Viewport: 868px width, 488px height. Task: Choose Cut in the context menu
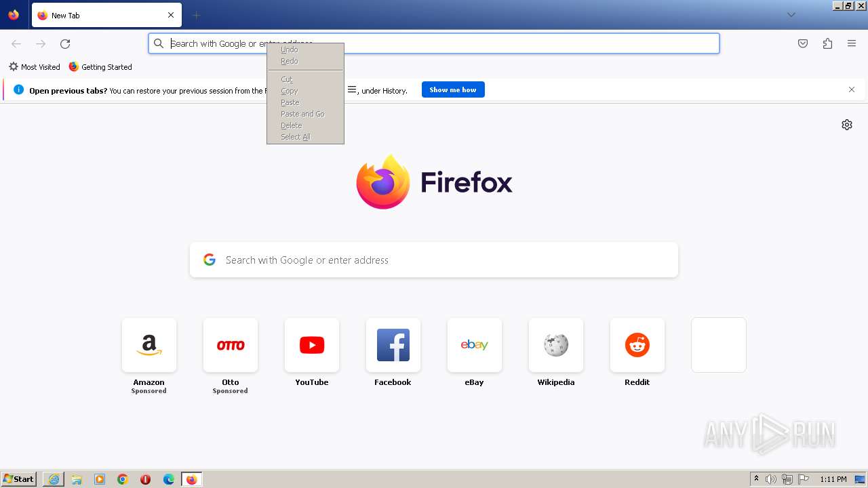305,79
